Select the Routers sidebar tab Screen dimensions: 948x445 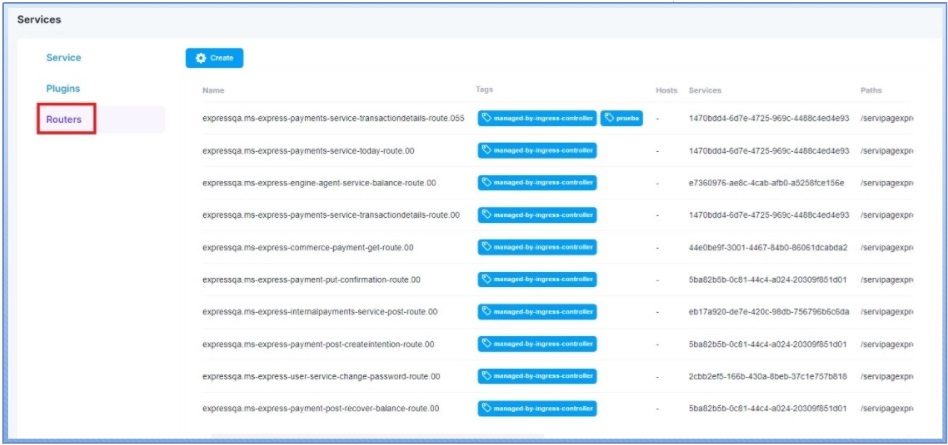(x=64, y=120)
